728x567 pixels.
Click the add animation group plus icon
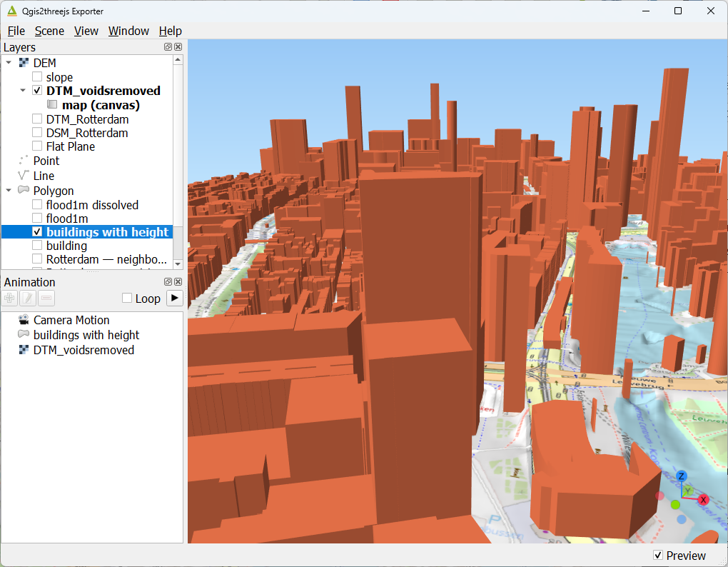tap(9, 298)
